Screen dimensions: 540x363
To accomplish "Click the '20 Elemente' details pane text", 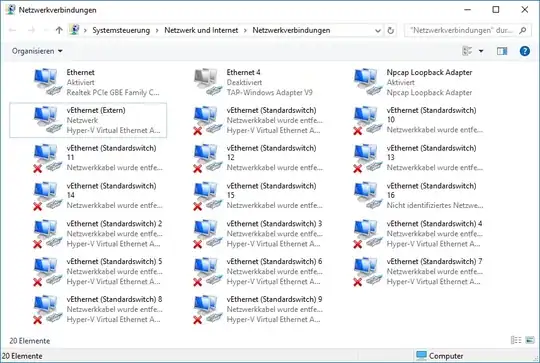I will 30,341.
